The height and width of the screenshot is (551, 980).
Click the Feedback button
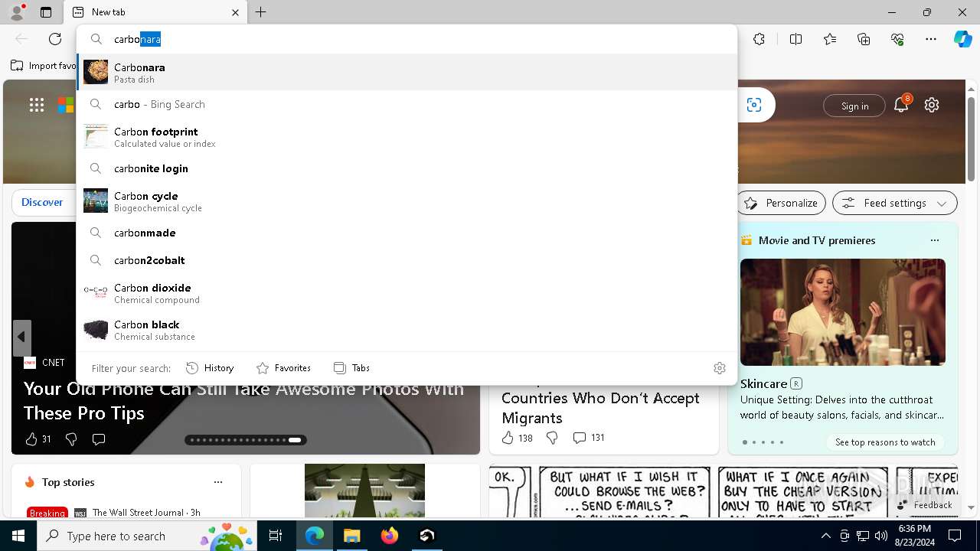click(x=925, y=505)
